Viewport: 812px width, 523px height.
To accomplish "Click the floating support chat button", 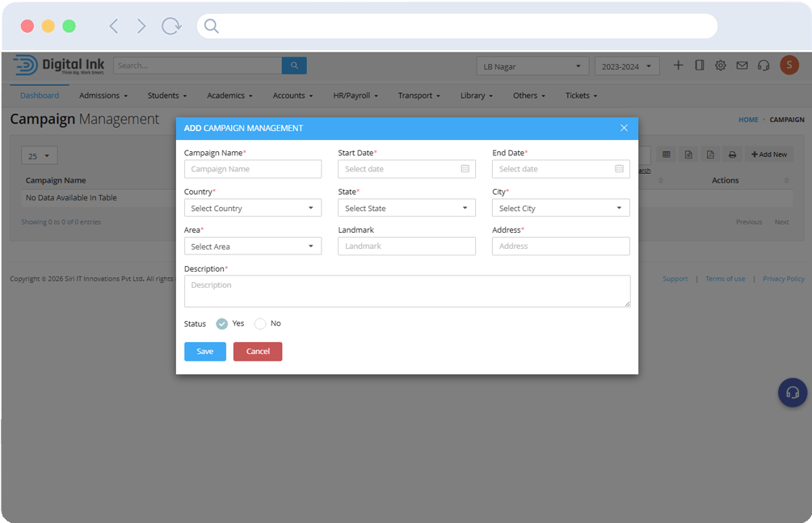I will tap(792, 393).
